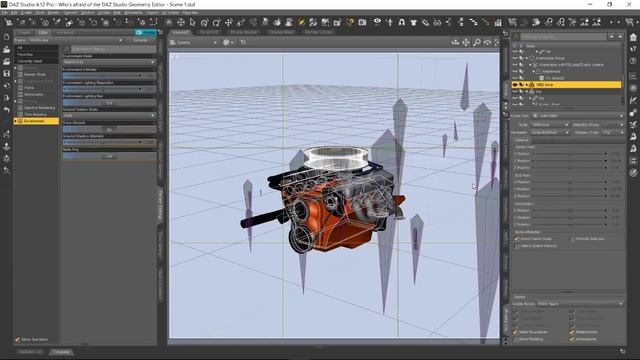This screenshot has width=640, height=360.
Task: Click the New file icon in left sidebar
Action: click(7, 37)
